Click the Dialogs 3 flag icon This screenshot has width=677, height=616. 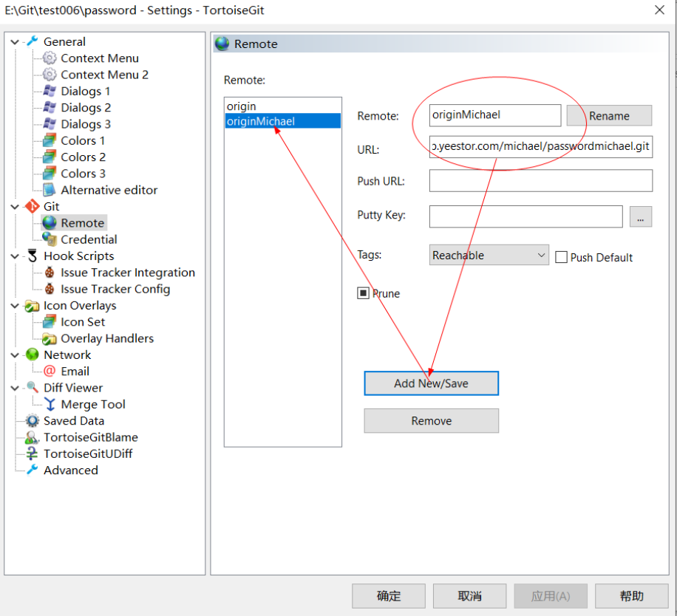coord(50,124)
